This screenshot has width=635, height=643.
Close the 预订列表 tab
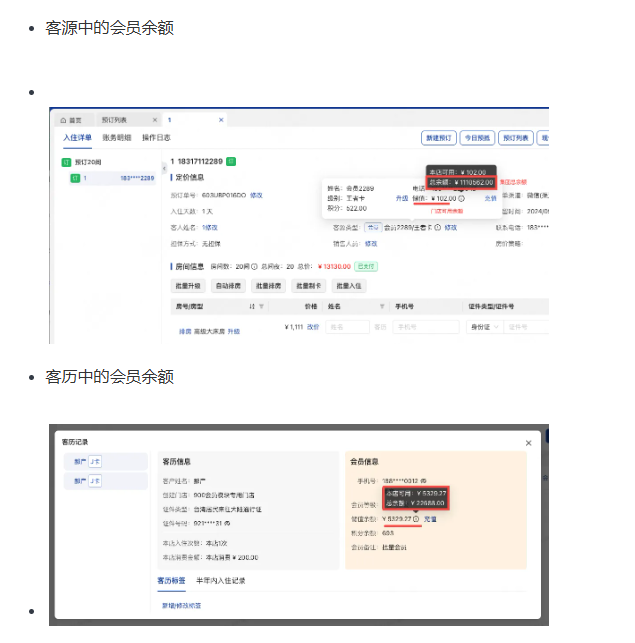[x=155, y=120]
